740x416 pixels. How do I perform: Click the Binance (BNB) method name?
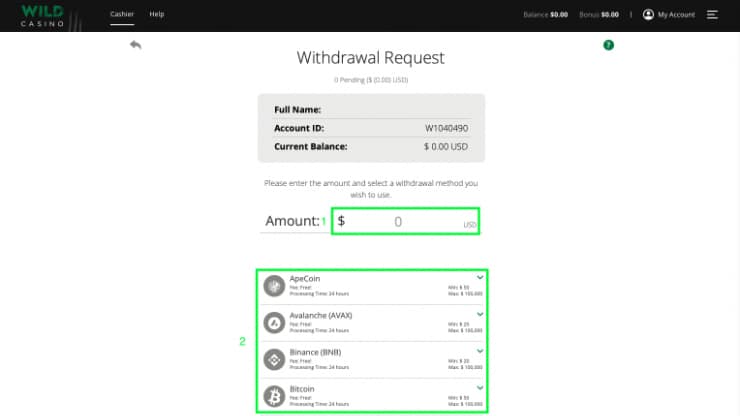coord(315,352)
